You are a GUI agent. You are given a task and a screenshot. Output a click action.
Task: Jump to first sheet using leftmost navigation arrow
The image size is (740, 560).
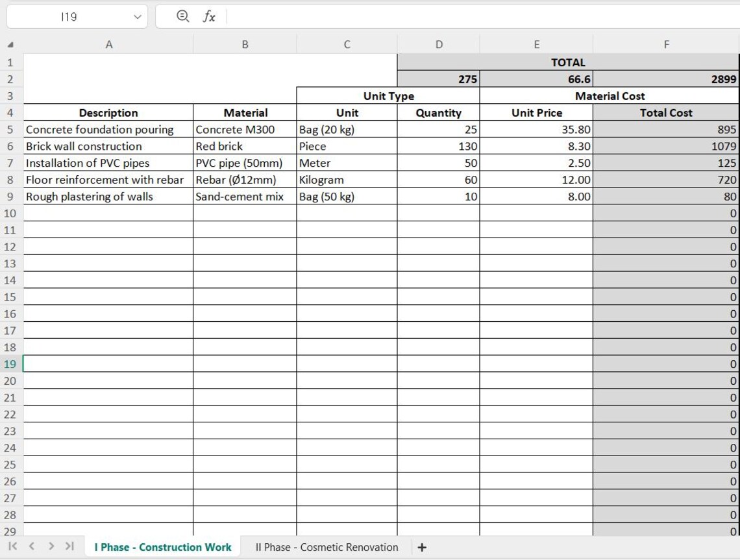(11, 547)
